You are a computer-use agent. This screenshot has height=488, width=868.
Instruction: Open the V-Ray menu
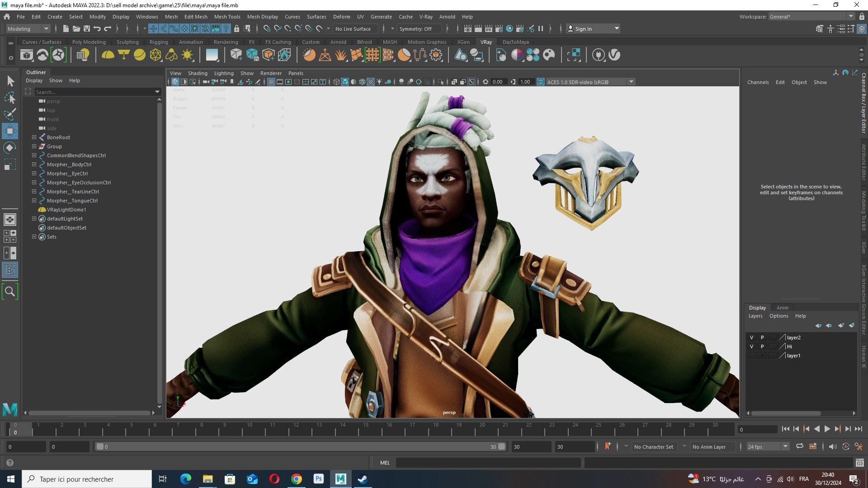coord(426,17)
